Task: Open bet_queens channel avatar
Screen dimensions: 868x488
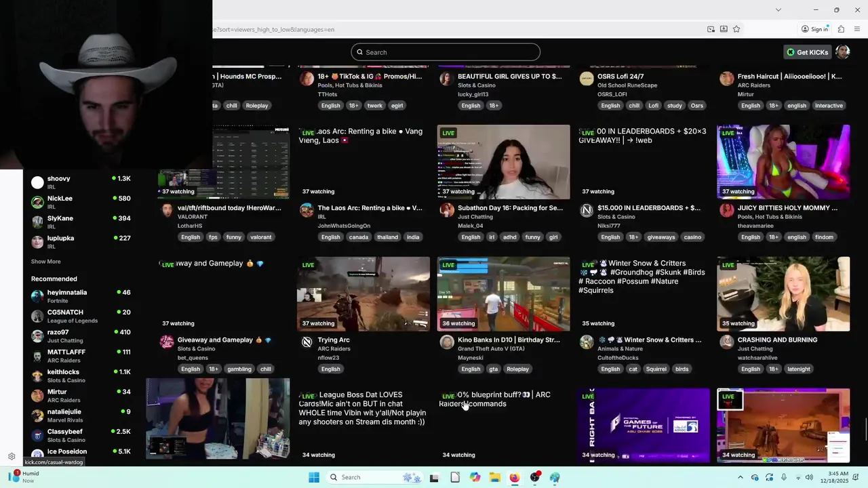Action: pyautogui.click(x=167, y=342)
